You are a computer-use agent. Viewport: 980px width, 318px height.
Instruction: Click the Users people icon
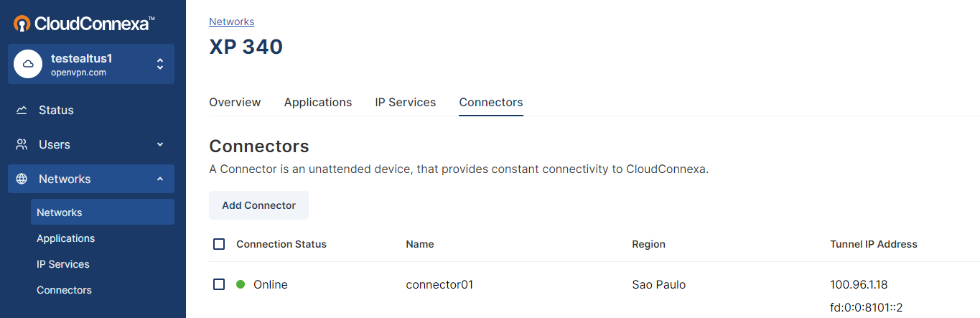click(x=22, y=144)
